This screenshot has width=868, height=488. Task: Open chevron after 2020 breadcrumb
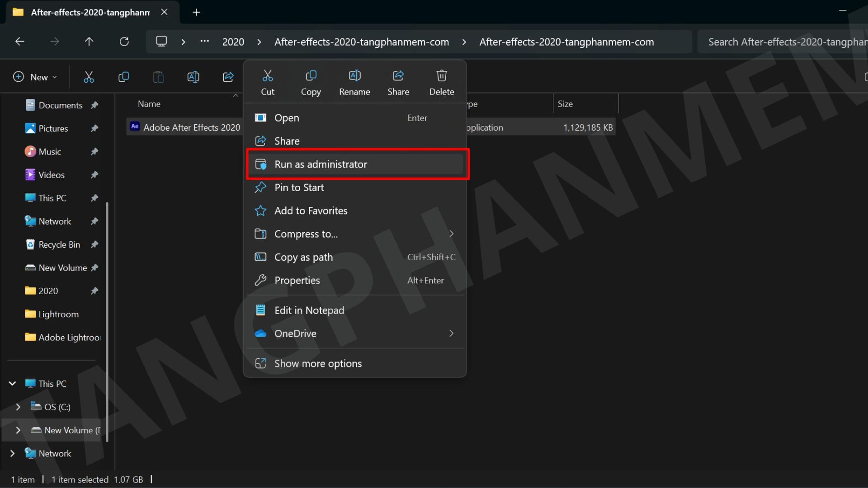coord(259,42)
